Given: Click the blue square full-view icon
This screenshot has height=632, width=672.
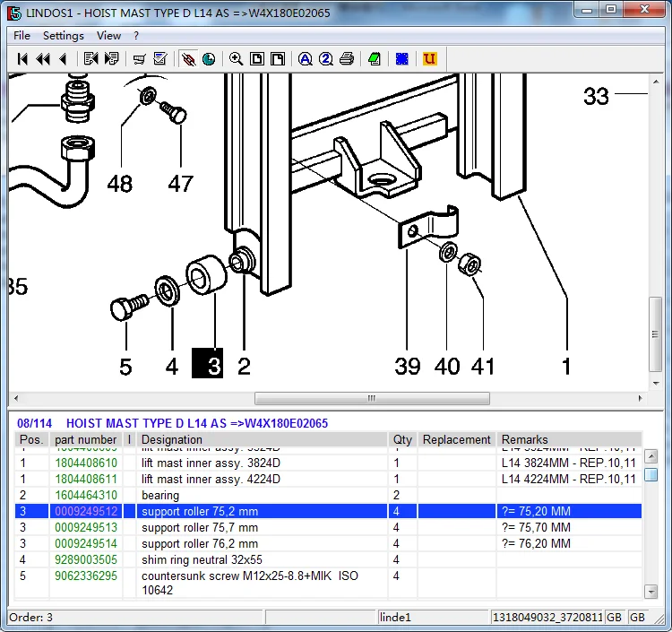Looking at the screenshot, I should point(402,59).
